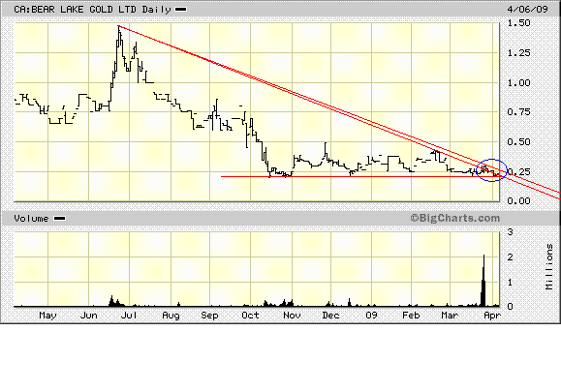Click the 'Mar' month label
Screen dimensions: 561x392
coord(450,316)
